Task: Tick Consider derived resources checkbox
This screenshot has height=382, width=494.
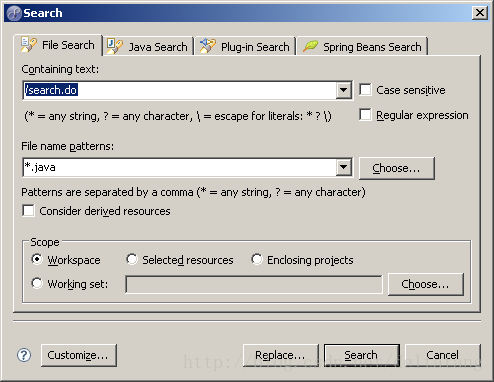Action: [28, 211]
